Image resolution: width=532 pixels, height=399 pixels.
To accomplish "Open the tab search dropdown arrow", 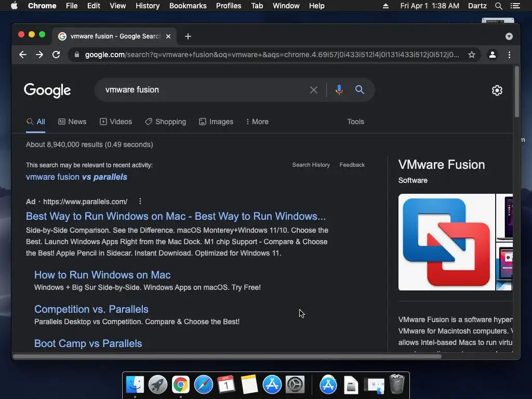I will click(x=509, y=36).
